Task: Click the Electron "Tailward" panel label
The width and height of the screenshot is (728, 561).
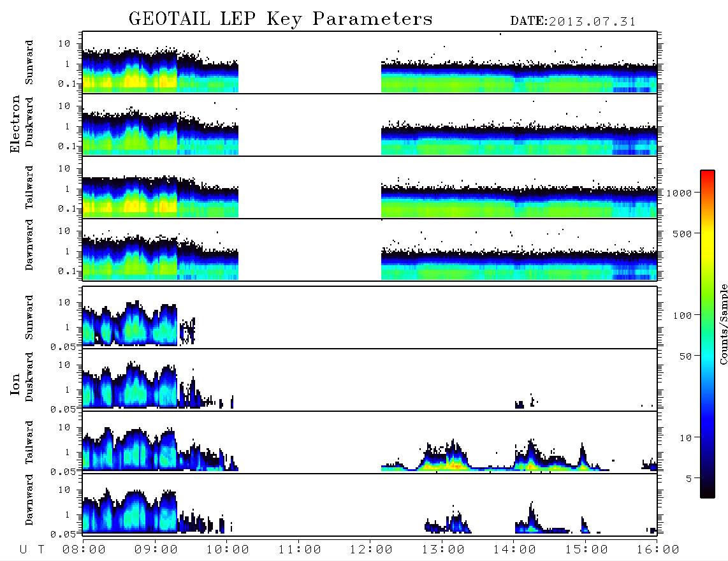Action: tap(29, 187)
